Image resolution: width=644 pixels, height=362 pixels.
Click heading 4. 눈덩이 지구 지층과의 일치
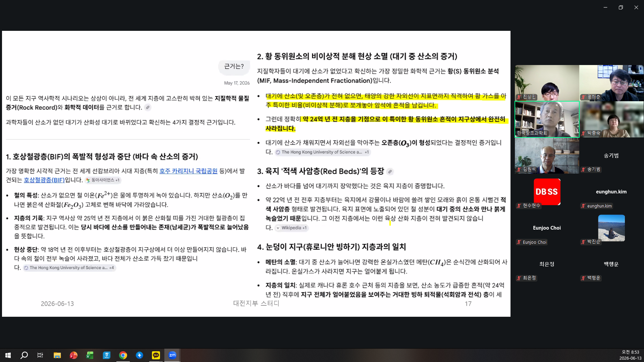[x=331, y=247]
